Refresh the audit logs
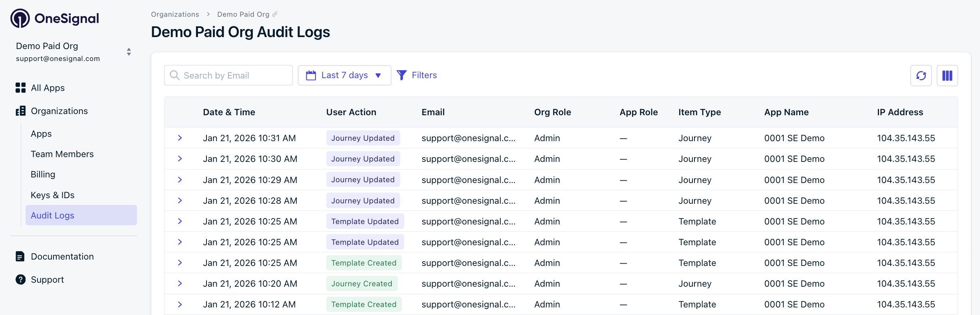The image size is (980, 315). [x=921, y=75]
